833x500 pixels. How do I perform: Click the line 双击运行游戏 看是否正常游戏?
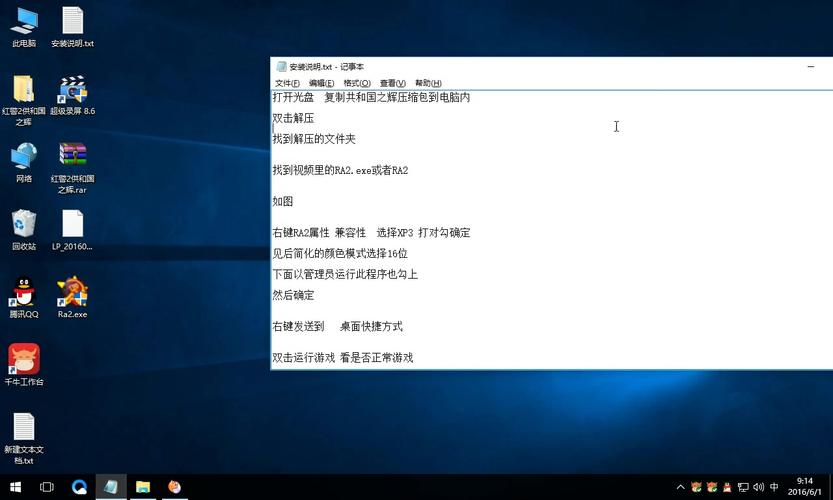[x=343, y=358]
